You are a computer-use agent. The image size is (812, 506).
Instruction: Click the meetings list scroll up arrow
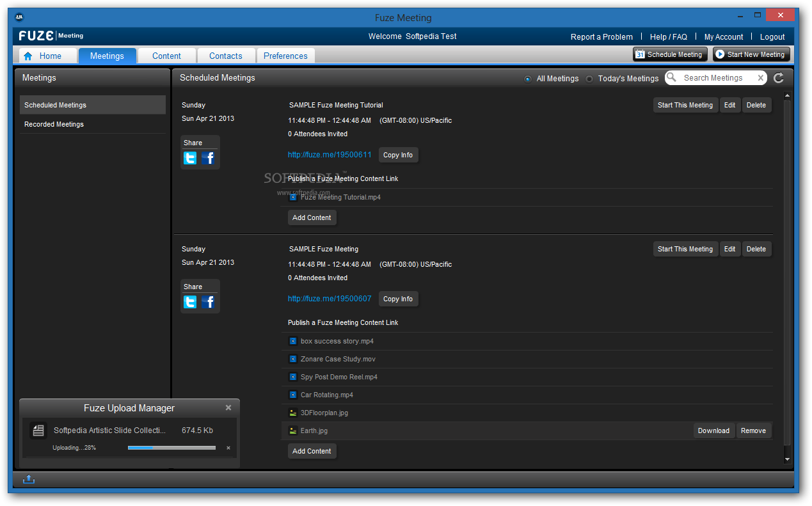point(787,95)
